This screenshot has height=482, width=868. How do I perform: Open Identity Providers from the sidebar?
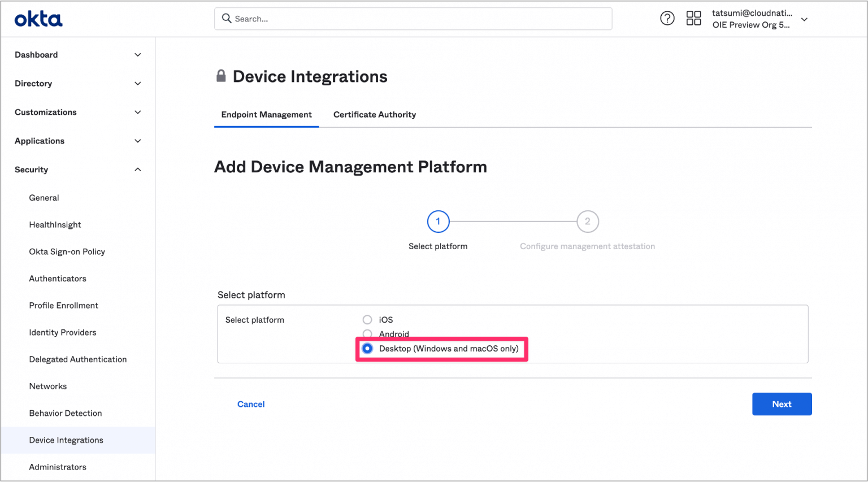62,332
